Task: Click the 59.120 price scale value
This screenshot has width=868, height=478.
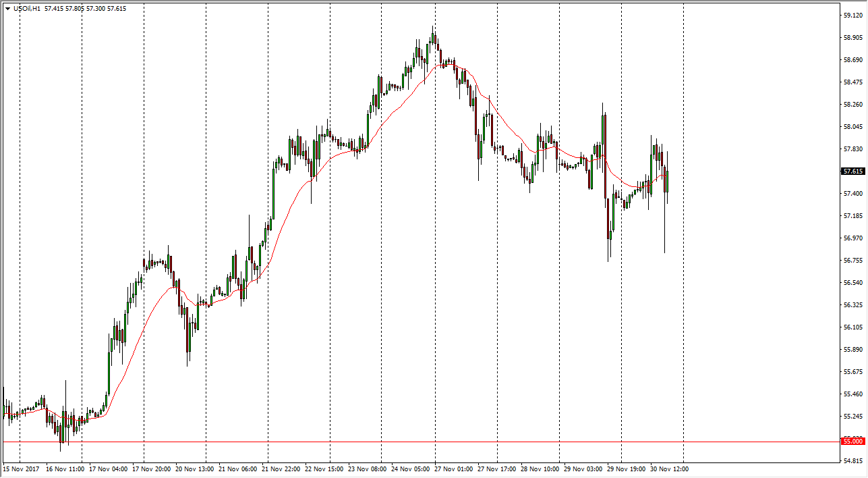Action: click(x=852, y=16)
